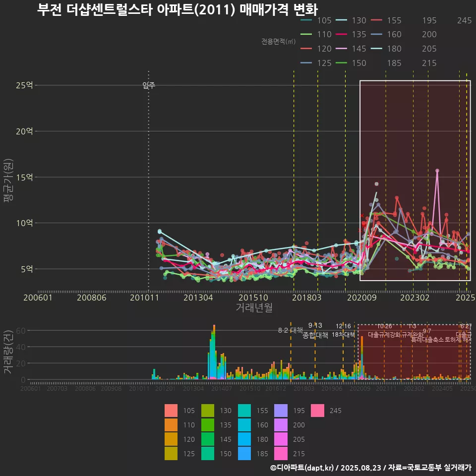Screen dimensions: 476x476
Task: Click the 20억 y-axis label
Action: coord(24,131)
